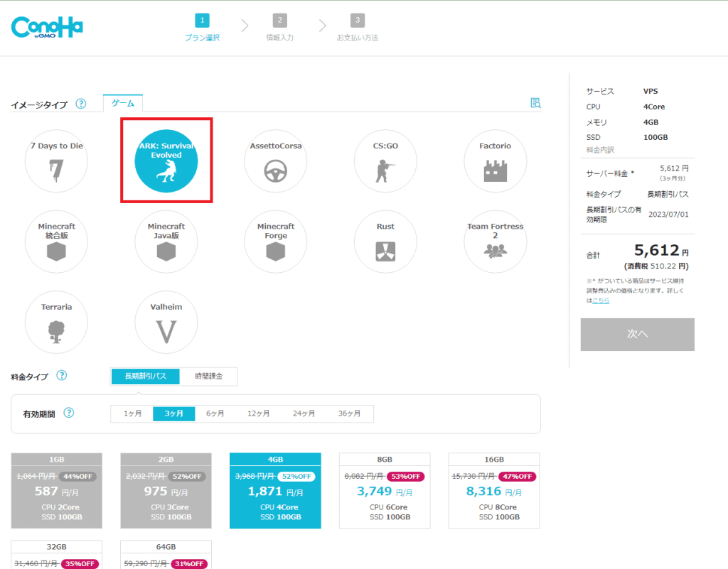Screen dimensions: 728x569
Task: Open the template search icon near the tab bar
Action: [x=535, y=103]
